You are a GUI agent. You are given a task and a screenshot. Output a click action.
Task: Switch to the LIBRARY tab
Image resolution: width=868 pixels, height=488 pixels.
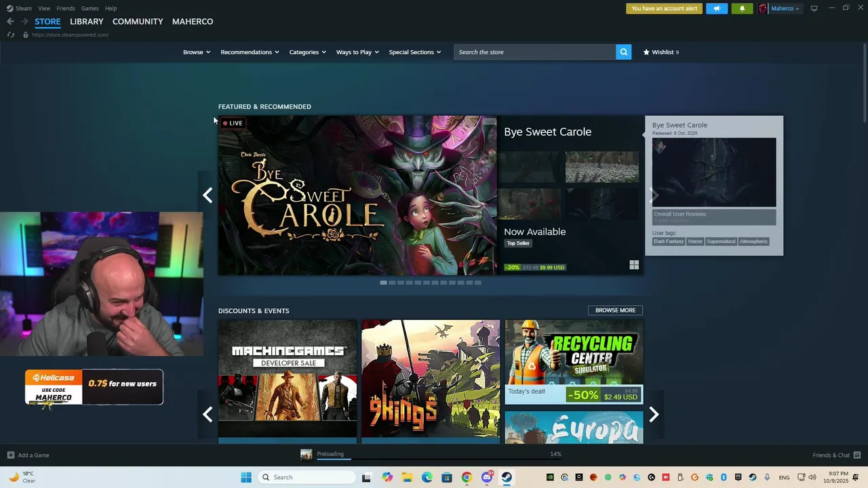coord(87,22)
